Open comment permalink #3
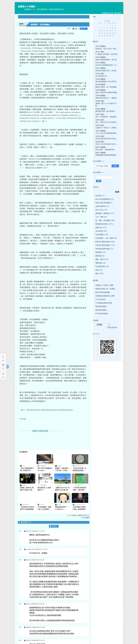138x644 pixels. [x=20, y=560]
